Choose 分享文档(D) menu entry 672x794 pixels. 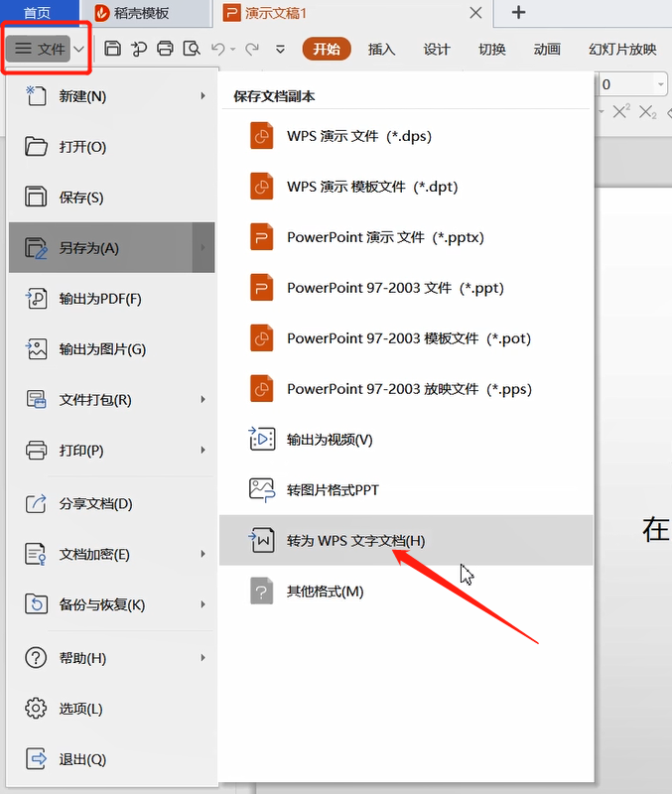point(112,503)
